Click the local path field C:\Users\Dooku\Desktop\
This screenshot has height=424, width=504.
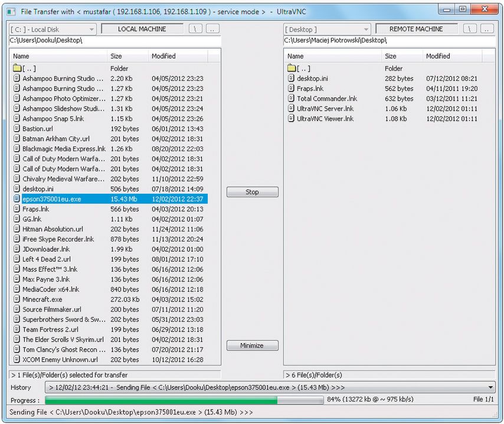[115, 40]
